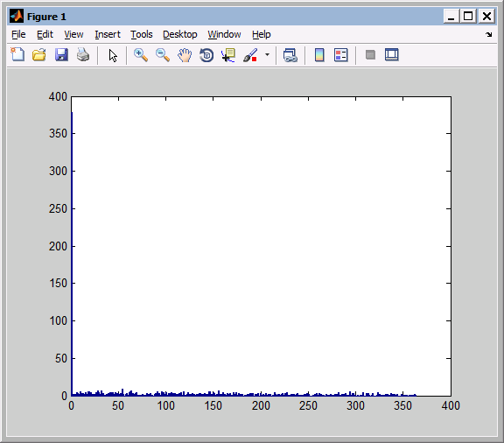
Task: Open a file with the folder icon
Action: coord(39,54)
